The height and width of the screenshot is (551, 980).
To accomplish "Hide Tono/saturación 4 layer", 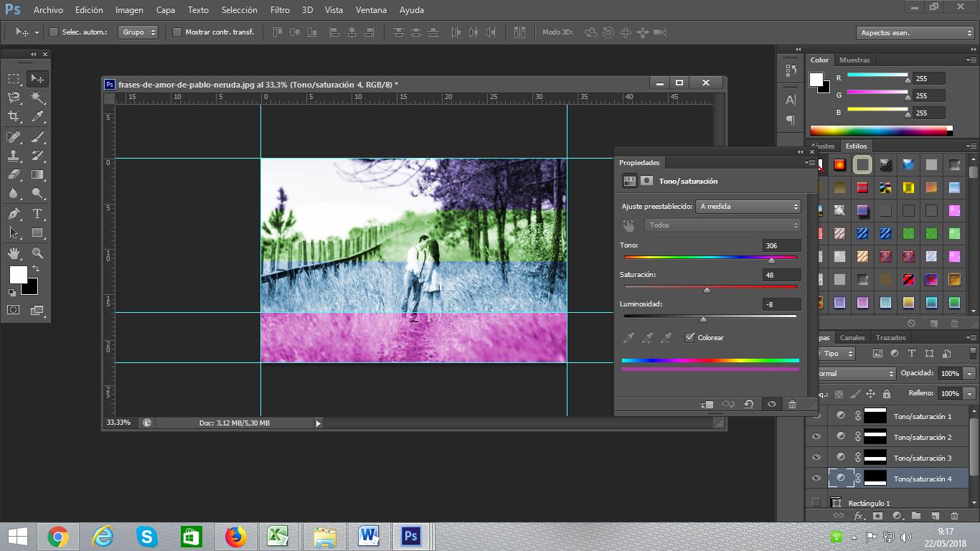I will coord(816,479).
